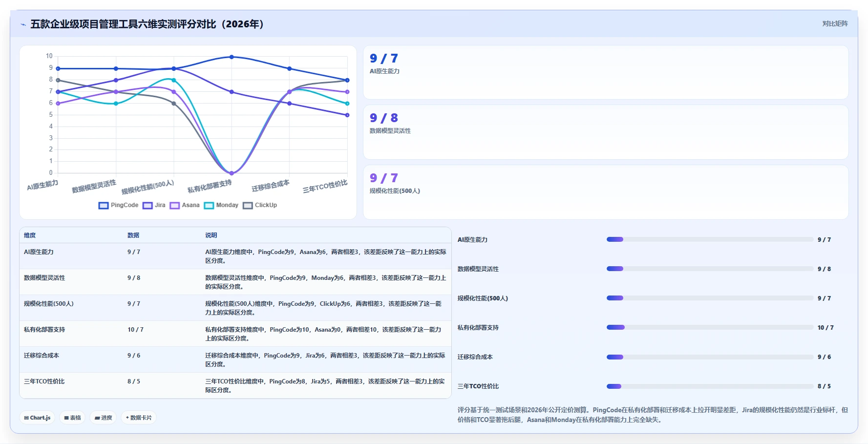
Task: Click the AI原生能力 progress bar
Action: (710, 239)
